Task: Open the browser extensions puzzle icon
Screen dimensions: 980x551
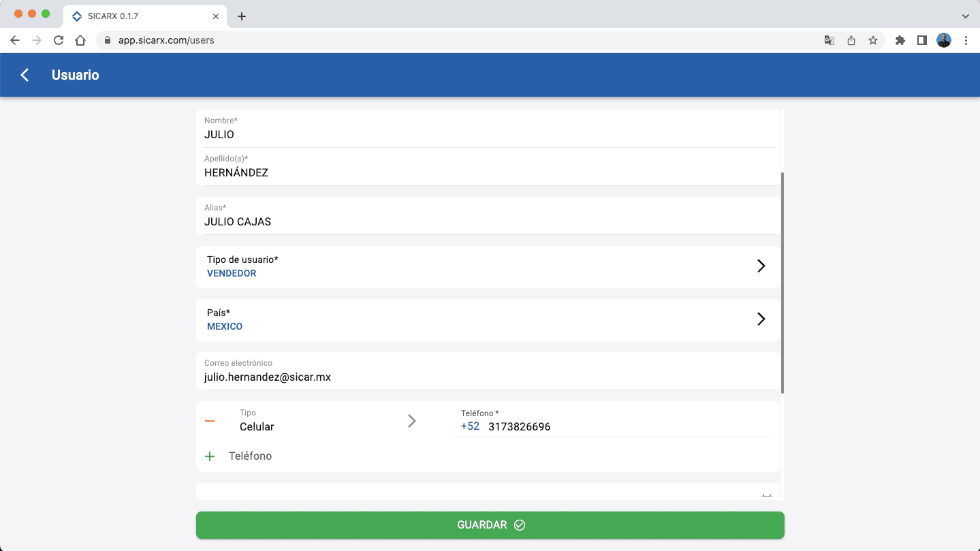Action: click(x=900, y=40)
